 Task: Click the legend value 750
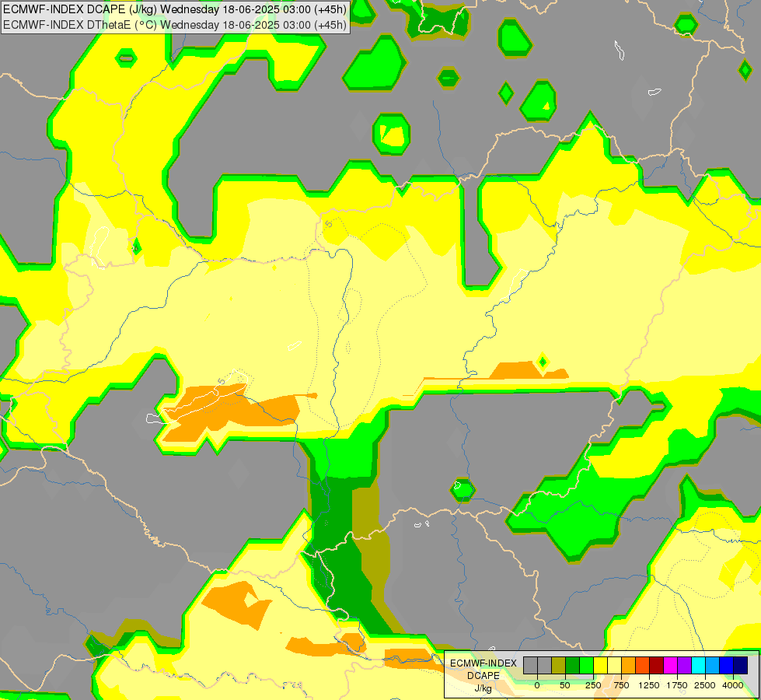pos(621,685)
